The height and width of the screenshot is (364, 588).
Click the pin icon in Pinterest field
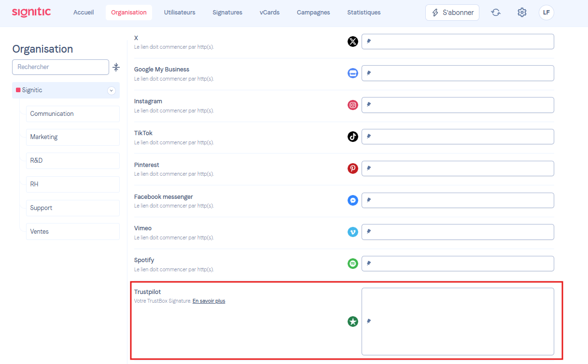coord(368,168)
